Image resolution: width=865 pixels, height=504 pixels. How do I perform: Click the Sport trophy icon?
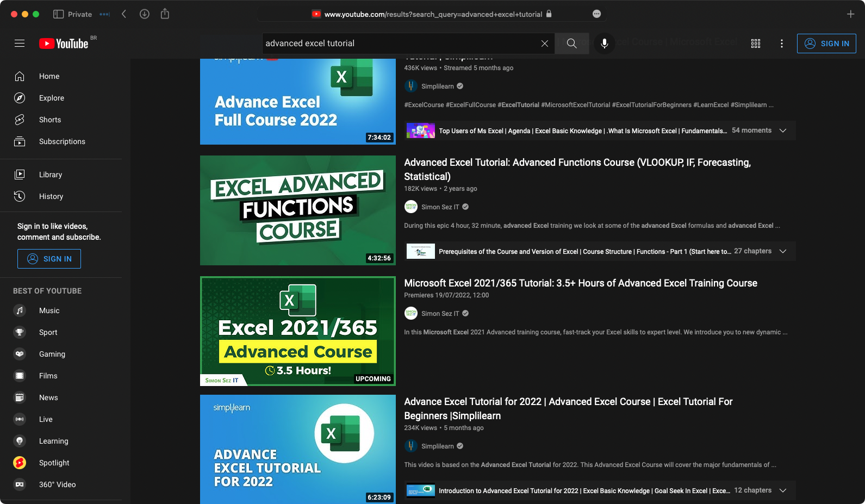[x=20, y=332]
